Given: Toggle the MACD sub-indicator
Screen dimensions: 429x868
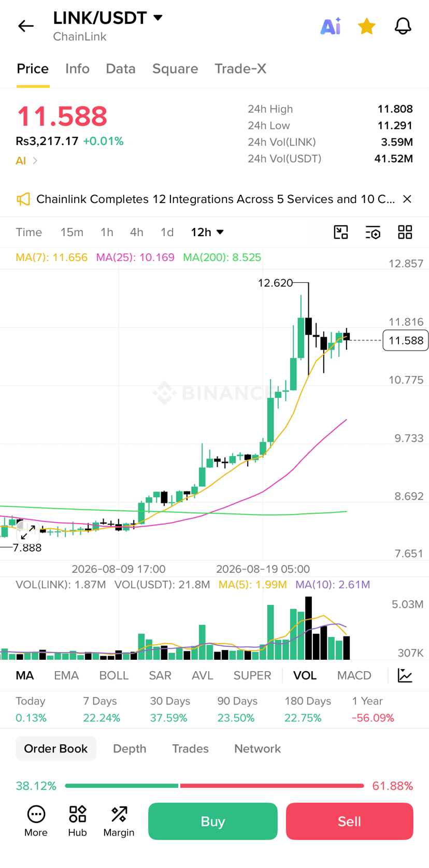Looking at the screenshot, I should (x=354, y=675).
